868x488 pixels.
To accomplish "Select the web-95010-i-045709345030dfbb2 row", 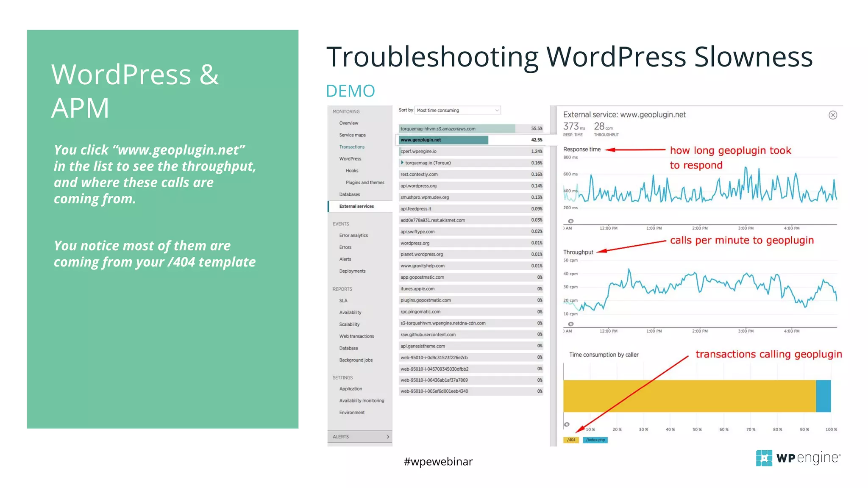I will point(471,369).
